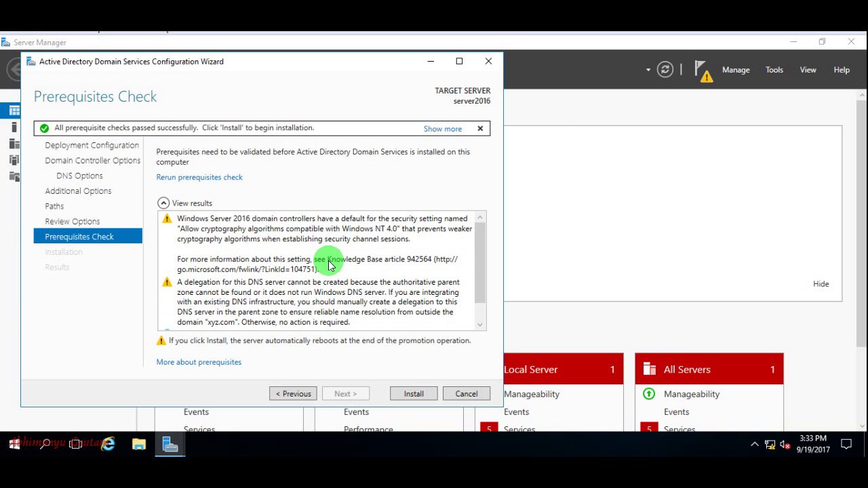Viewport: 868px width, 488px height.
Task: Open the taskbar search icon
Action: (x=45, y=445)
